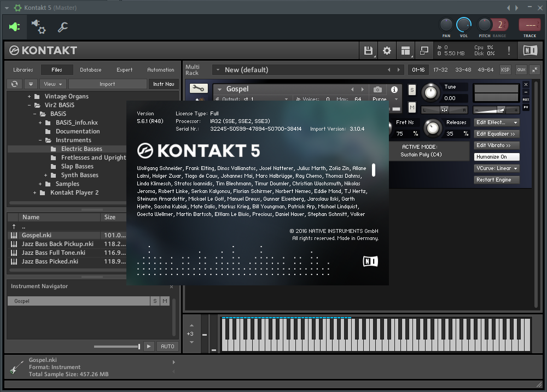Click the minimize instrument minus button
The image size is (547, 392).
526,92
